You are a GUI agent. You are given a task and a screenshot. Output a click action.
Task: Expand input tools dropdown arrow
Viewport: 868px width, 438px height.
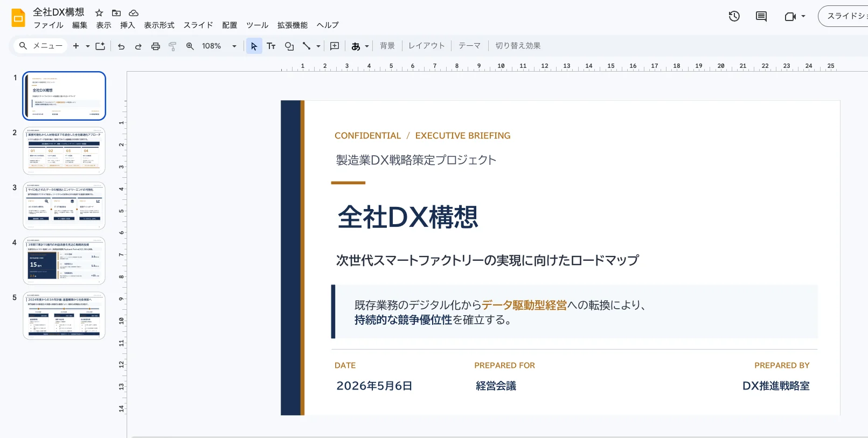pos(367,46)
